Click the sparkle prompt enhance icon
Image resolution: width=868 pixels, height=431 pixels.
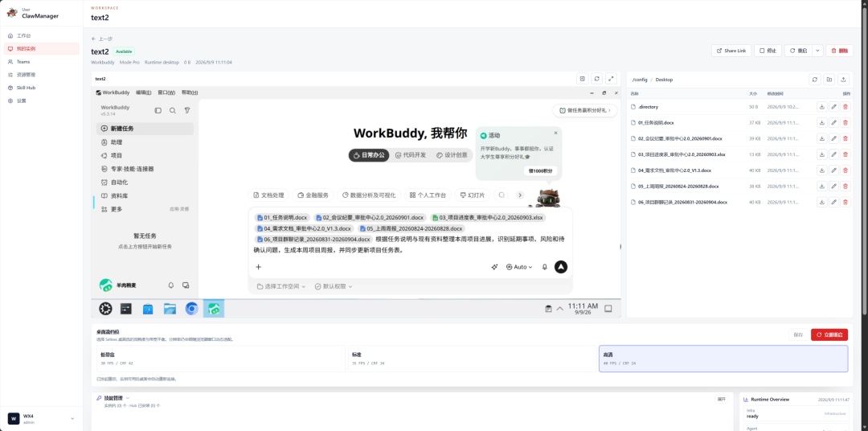494,267
